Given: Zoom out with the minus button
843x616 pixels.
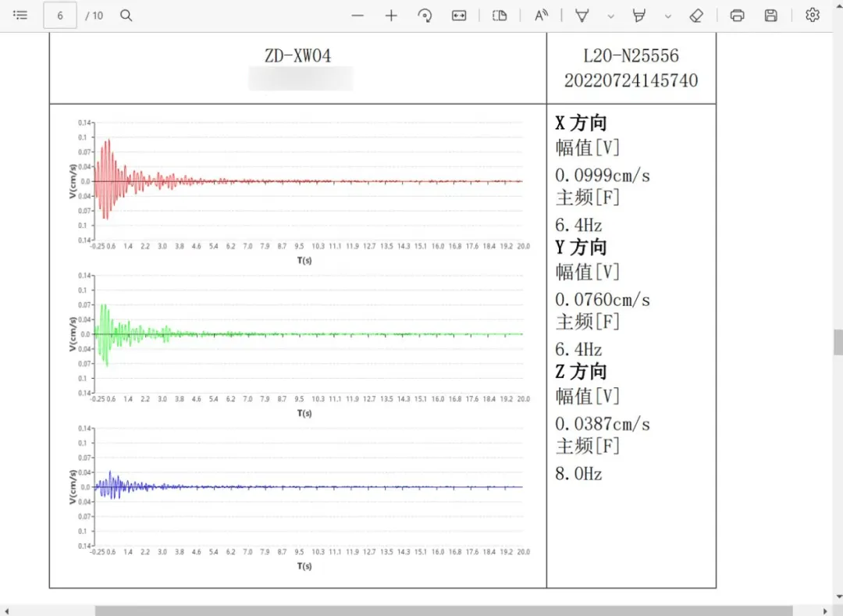Looking at the screenshot, I should [x=357, y=16].
